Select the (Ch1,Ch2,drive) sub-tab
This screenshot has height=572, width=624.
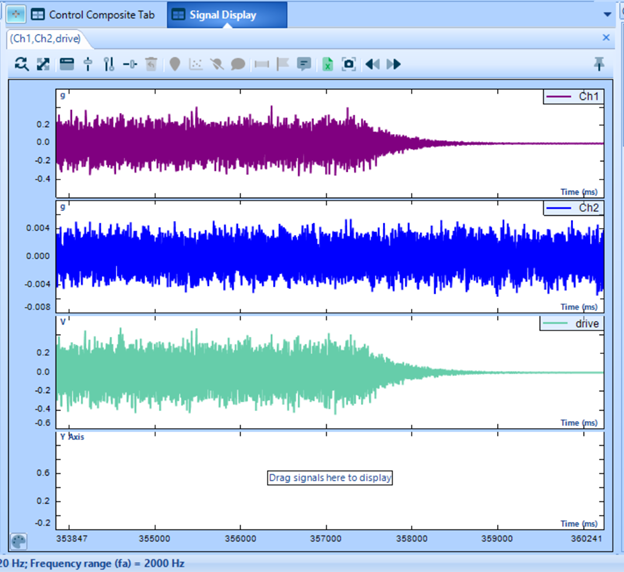point(45,38)
